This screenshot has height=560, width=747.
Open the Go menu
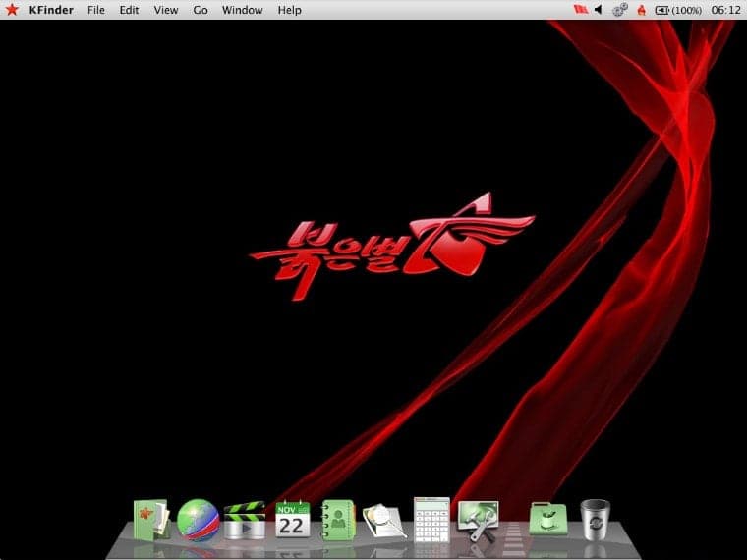[201, 10]
